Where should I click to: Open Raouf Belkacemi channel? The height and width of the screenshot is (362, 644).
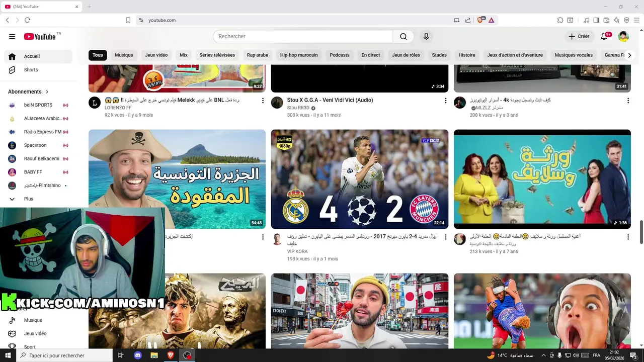click(x=38, y=158)
